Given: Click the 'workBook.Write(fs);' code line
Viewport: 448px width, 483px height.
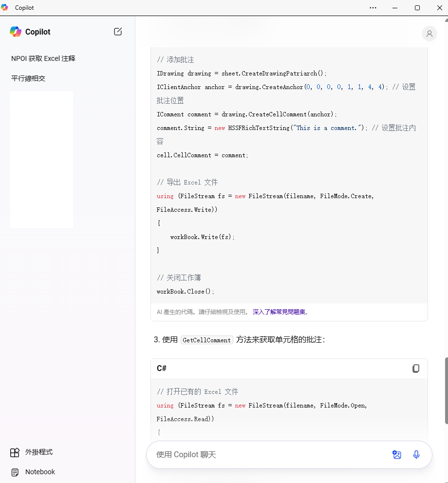Looking at the screenshot, I should click(203, 237).
